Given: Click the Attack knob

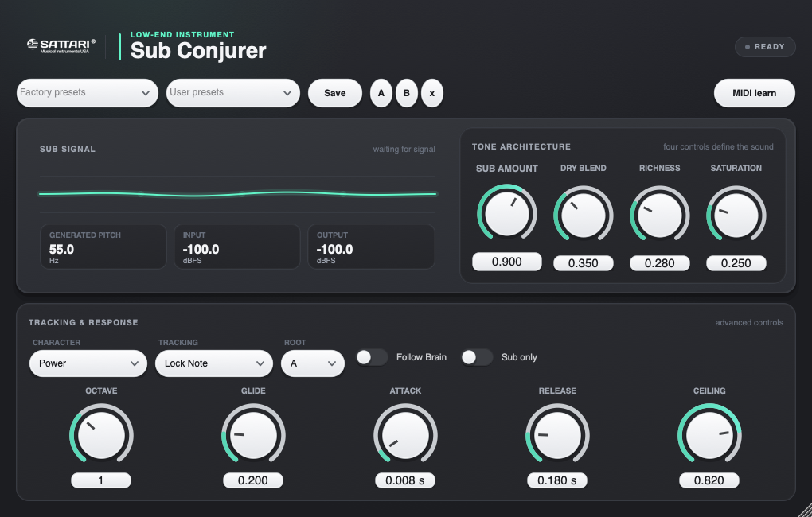Looking at the screenshot, I should tap(405, 435).
